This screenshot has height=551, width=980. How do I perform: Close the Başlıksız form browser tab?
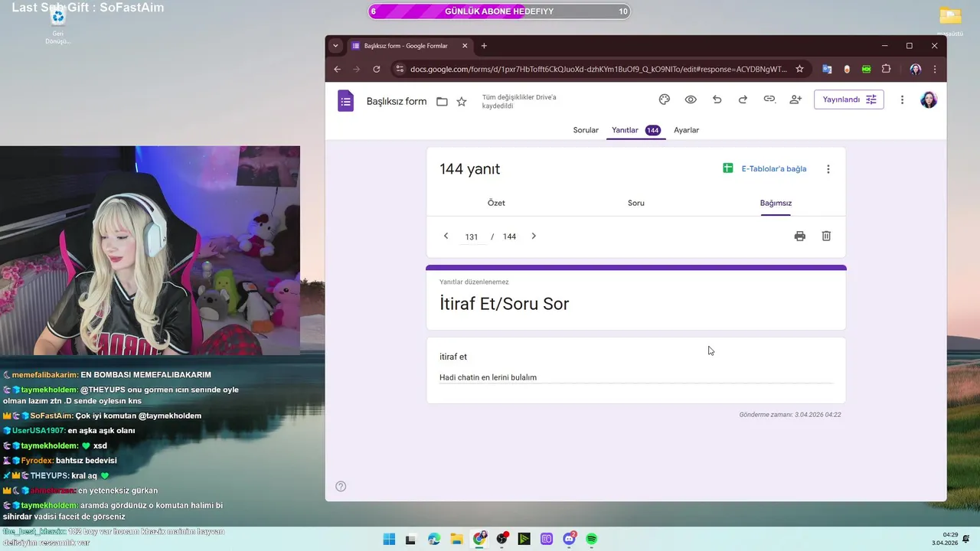point(465,46)
